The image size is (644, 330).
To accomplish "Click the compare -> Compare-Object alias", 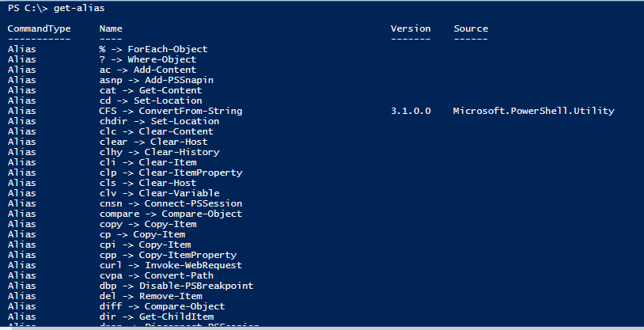I will (x=171, y=214).
